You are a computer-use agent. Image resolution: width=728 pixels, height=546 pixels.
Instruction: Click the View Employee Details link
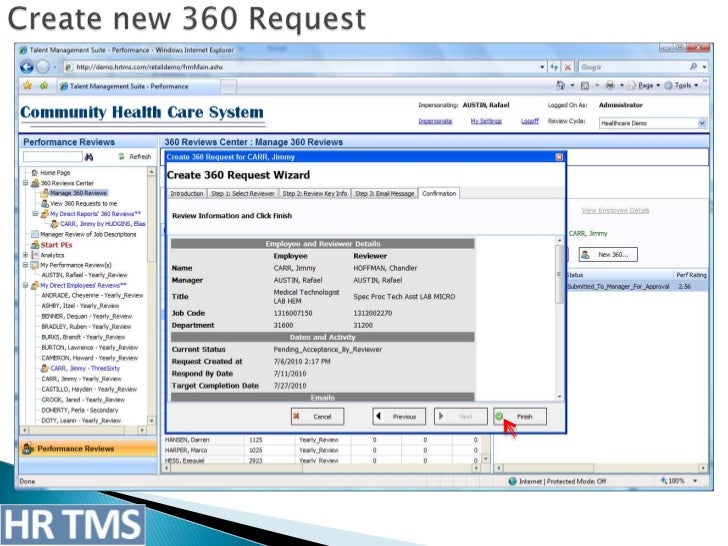tap(615, 211)
